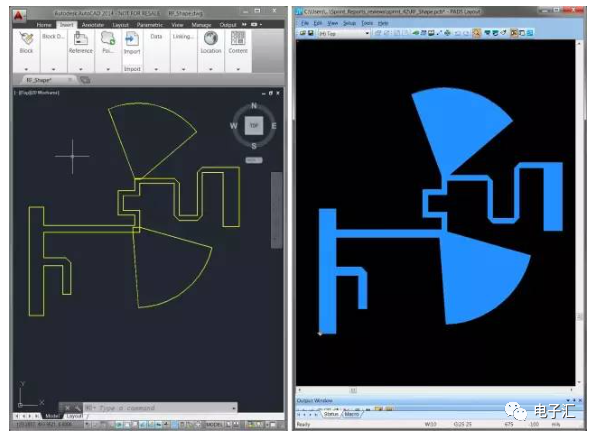594x437 pixels.
Task: Click the N direction on the ViewCube compass
Action: point(254,106)
